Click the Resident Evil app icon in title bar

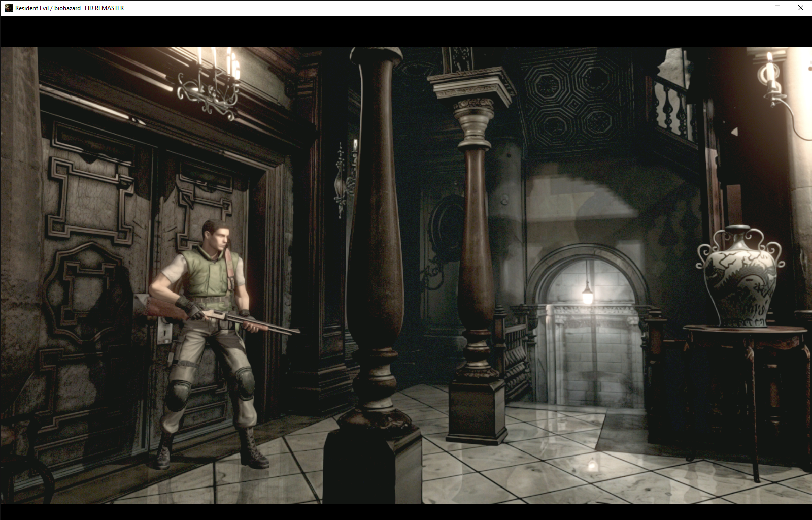coord(8,8)
